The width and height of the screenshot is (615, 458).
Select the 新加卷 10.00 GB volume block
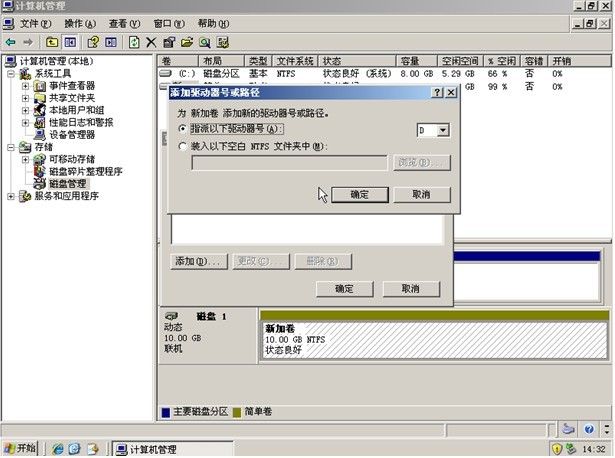(434, 340)
